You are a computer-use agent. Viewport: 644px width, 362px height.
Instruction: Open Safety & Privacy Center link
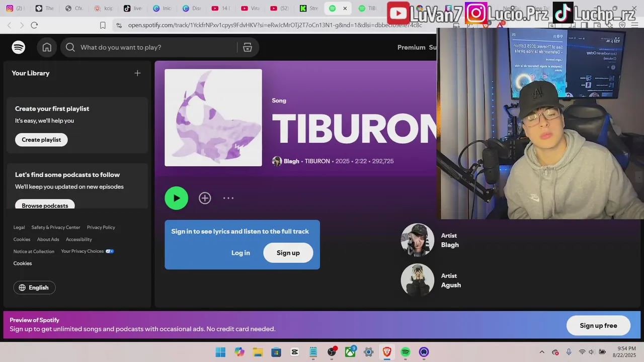pos(56,227)
